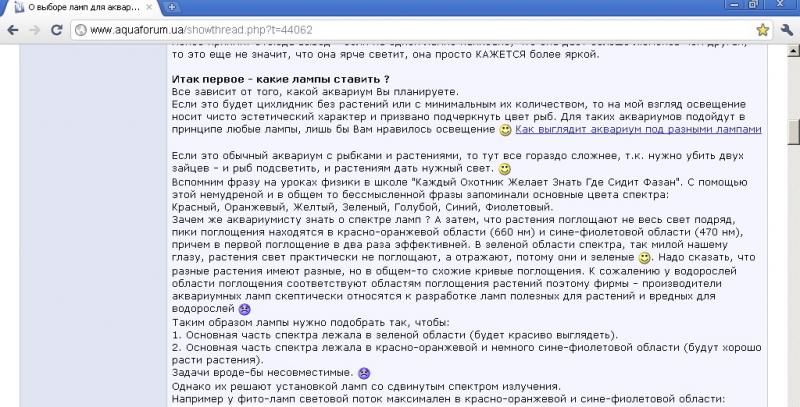Click text 'Красный, Оранжевый, Желтый, Зеленый, Голубой, Синий, Фиолетовый.'
The width and height of the screenshot is (800, 407).
362,208
